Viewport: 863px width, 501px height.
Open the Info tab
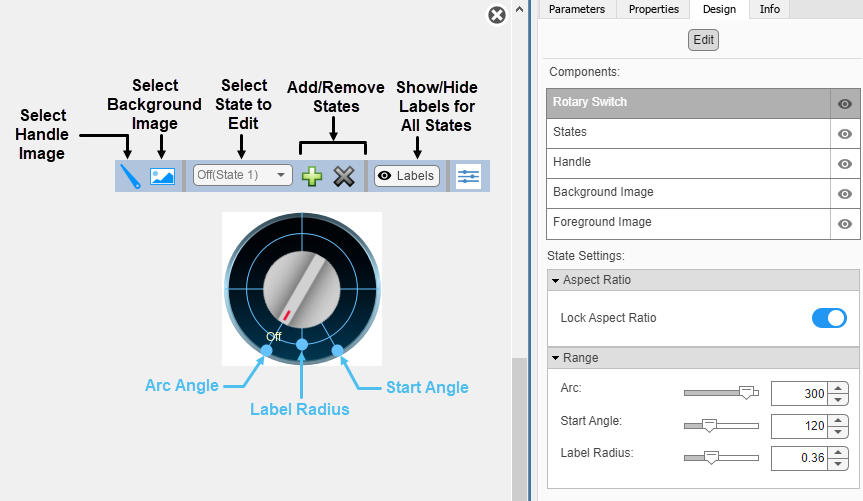(x=769, y=9)
